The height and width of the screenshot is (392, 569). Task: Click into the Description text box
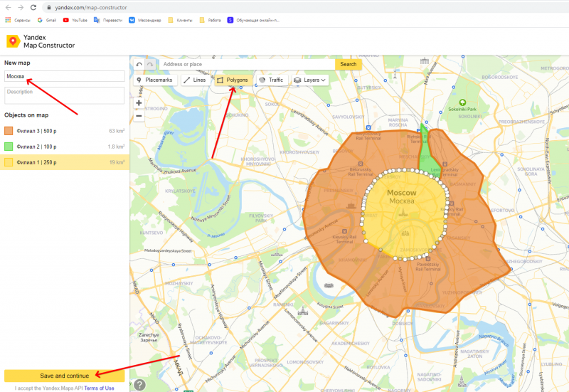pos(64,95)
